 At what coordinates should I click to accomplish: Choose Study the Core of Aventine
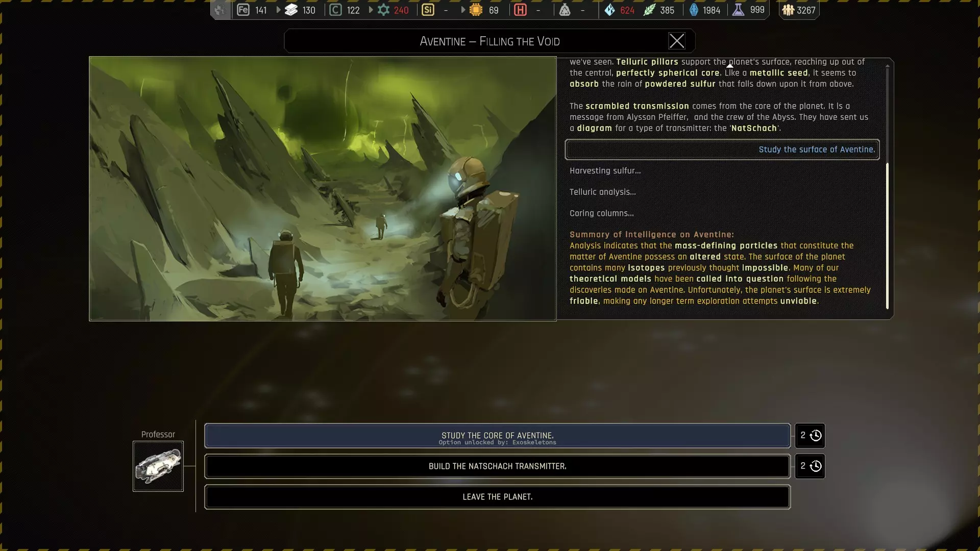pyautogui.click(x=497, y=436)
